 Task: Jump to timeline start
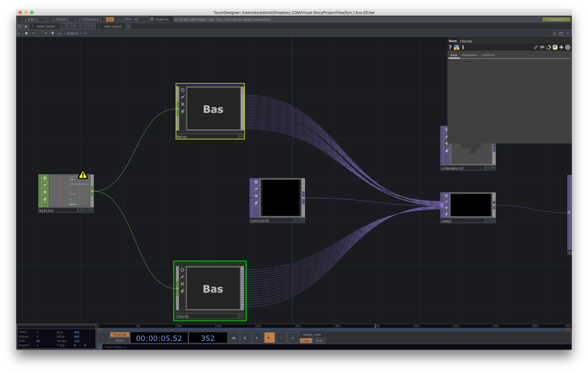234,338
